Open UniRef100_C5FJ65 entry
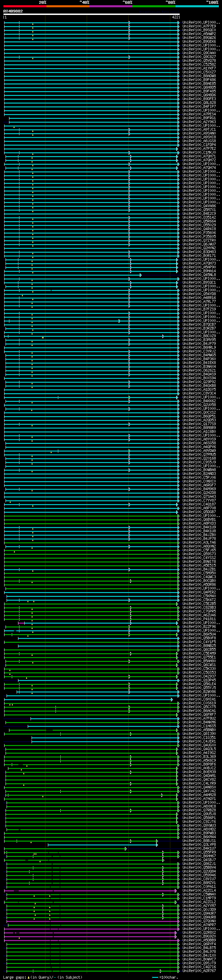This screenshot has height=980, width=222. point(199,550)
